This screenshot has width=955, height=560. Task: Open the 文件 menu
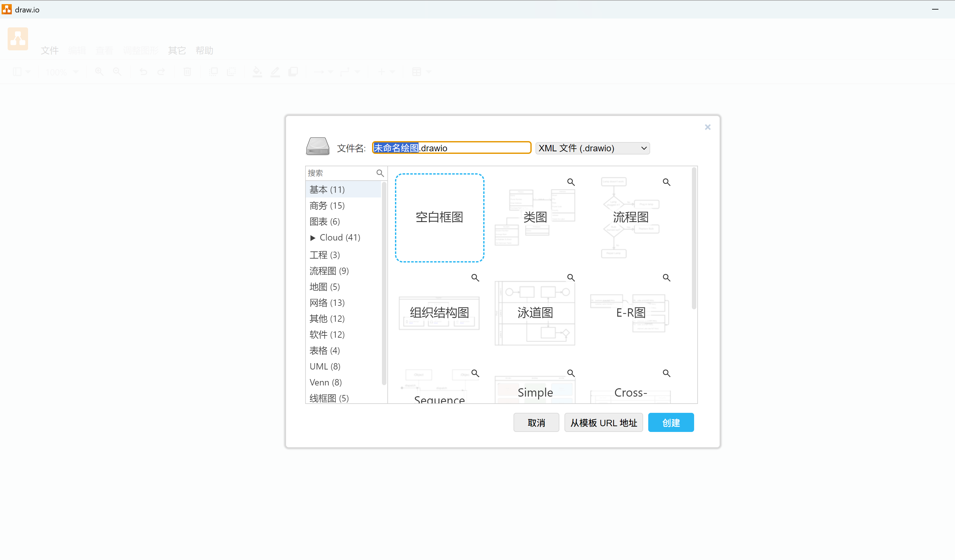(x=50, y=50)
